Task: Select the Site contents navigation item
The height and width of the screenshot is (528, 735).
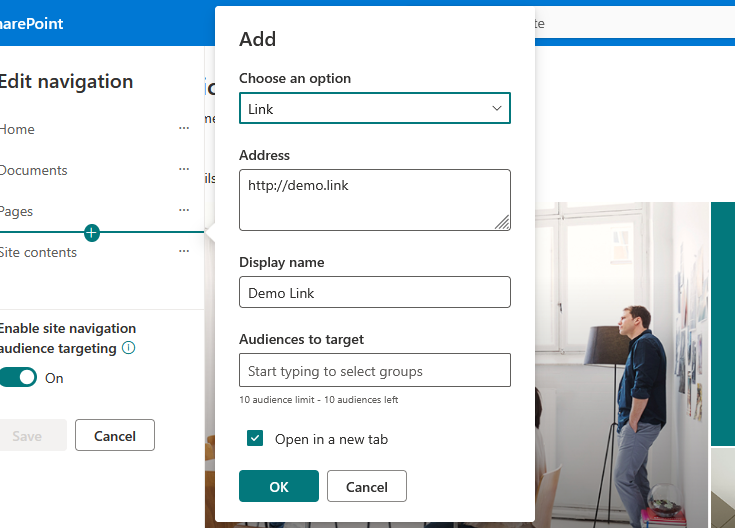Action: pyautogui.click(x=38, y=252)
